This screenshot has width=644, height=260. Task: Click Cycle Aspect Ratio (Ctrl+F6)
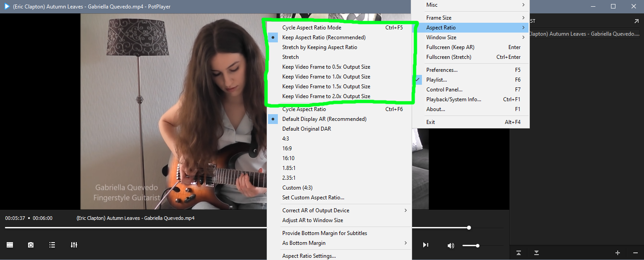tap(339, 109)
